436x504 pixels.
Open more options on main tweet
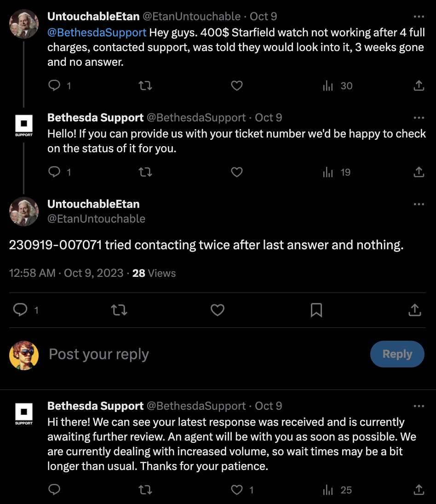[x=419, y=204]
